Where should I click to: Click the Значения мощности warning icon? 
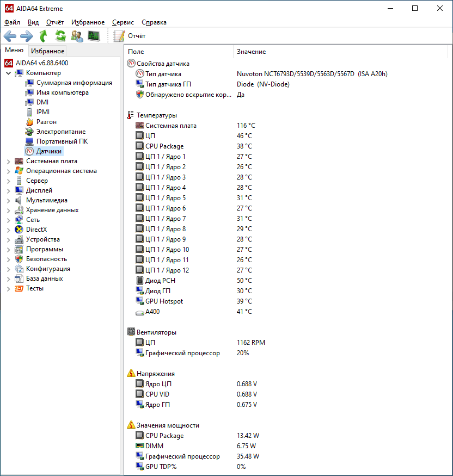click(131, 425)
